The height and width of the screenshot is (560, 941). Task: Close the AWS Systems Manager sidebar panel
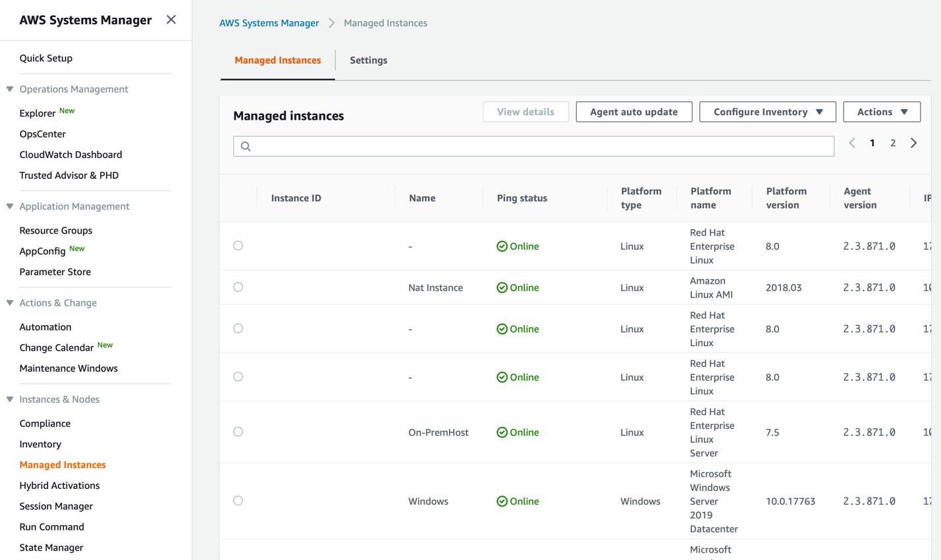tap(171, 20)
